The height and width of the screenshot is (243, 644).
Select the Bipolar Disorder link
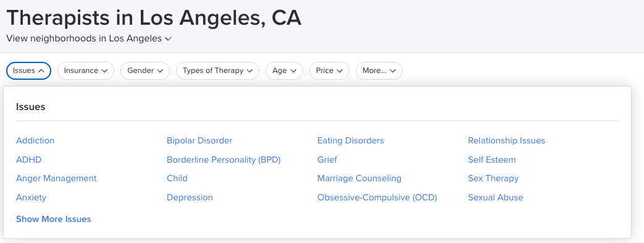point(199,140)
